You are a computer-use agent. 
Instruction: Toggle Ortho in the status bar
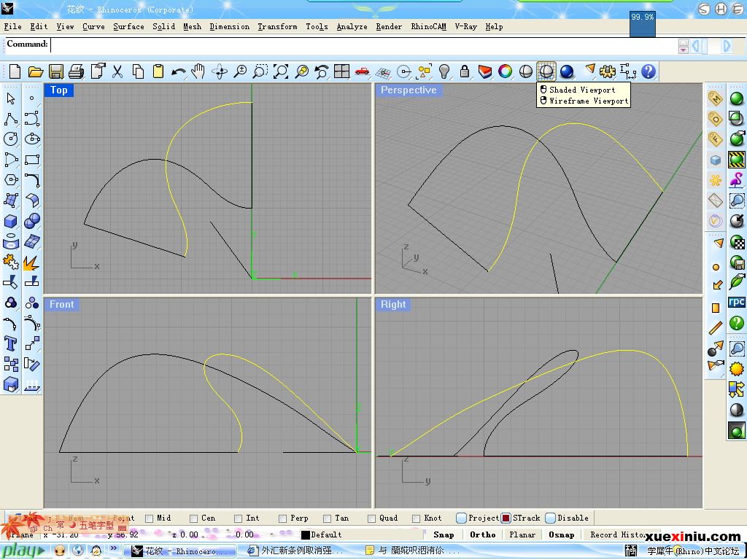point(483,534)
